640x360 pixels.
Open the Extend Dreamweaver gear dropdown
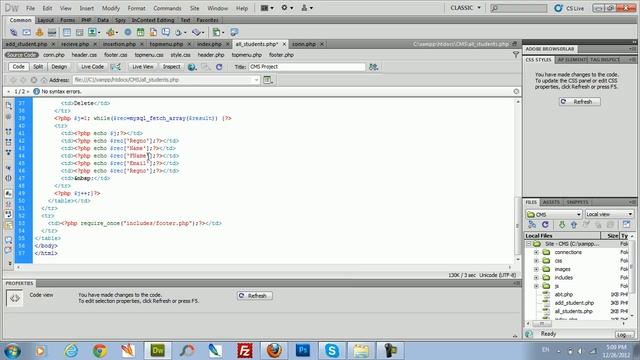coord(287,8)
